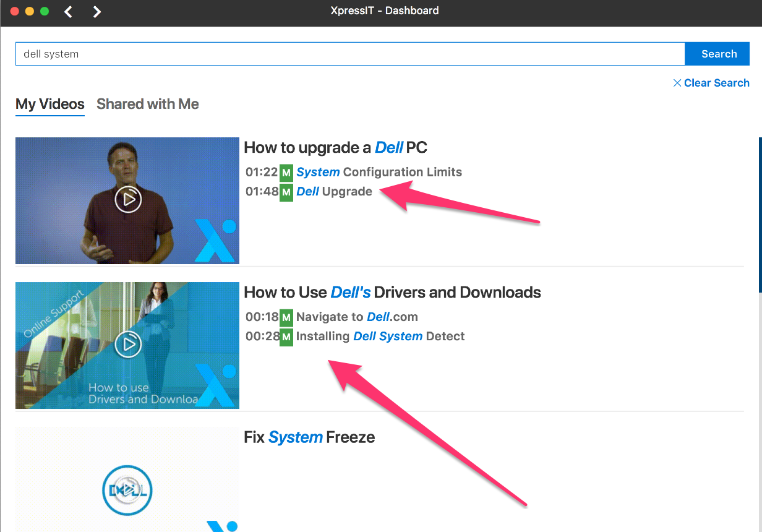Open the How to upgrade a Dell PC title
This screenshot has width=762, height=532.
335,147
